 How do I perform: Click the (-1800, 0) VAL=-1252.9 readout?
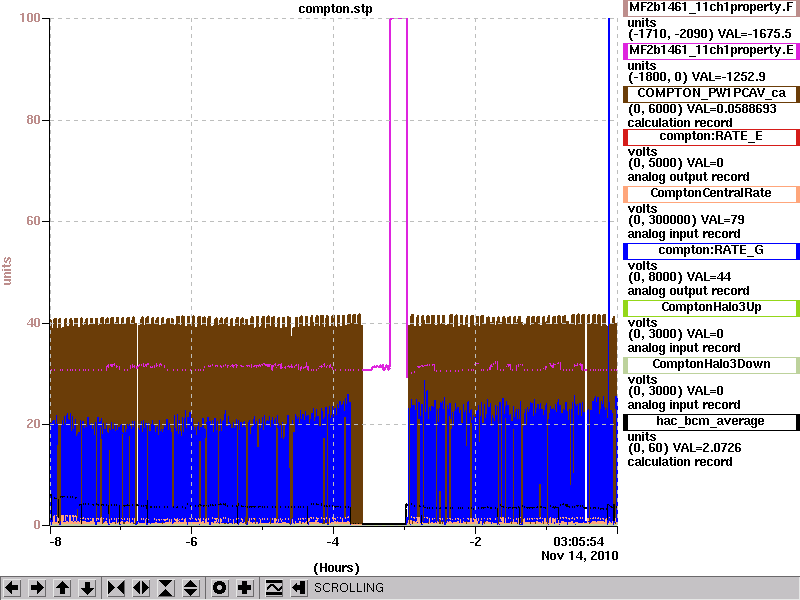click(x=696, y=77)
